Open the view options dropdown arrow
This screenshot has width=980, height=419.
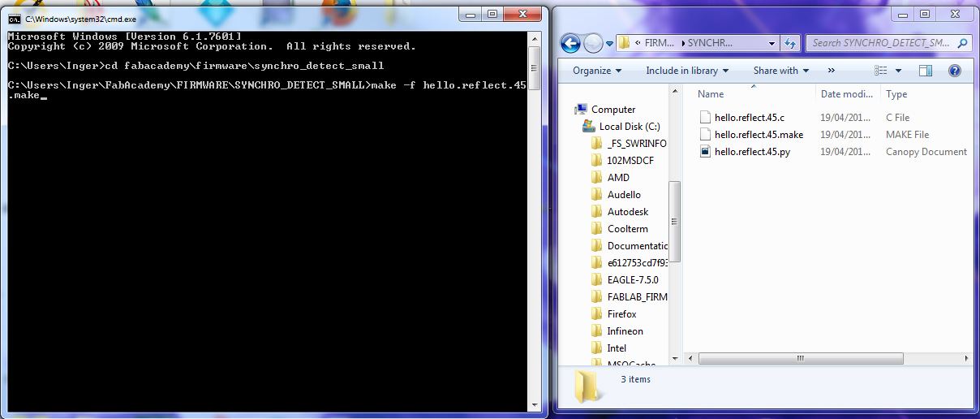pos(899,71)
